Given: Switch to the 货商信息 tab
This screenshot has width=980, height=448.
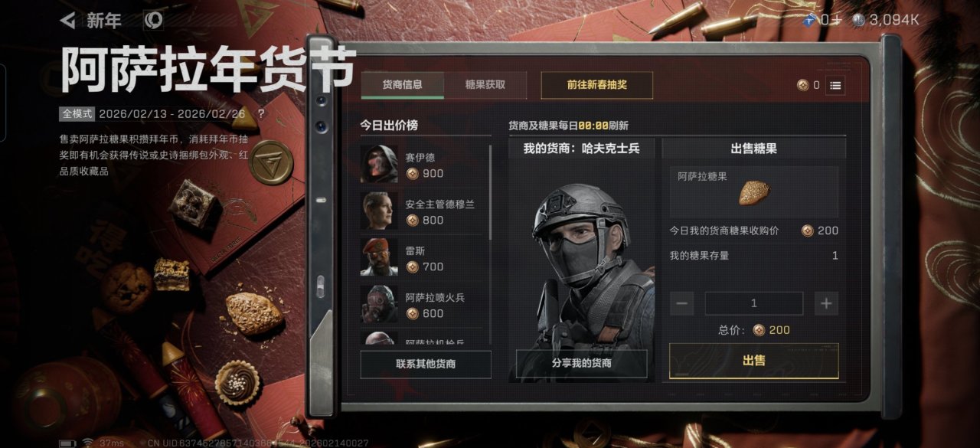Looking at the screenshot, I should click(403, 85).
